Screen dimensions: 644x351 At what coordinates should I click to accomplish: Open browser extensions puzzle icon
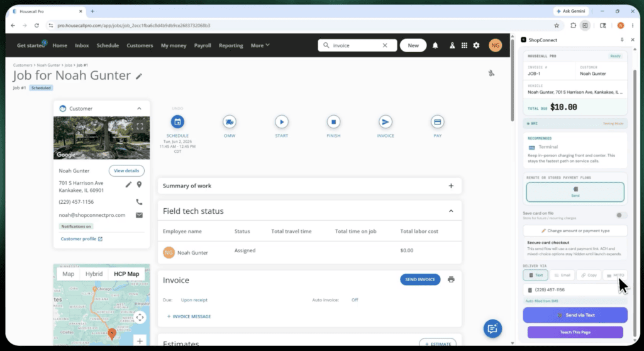point(573,26)
